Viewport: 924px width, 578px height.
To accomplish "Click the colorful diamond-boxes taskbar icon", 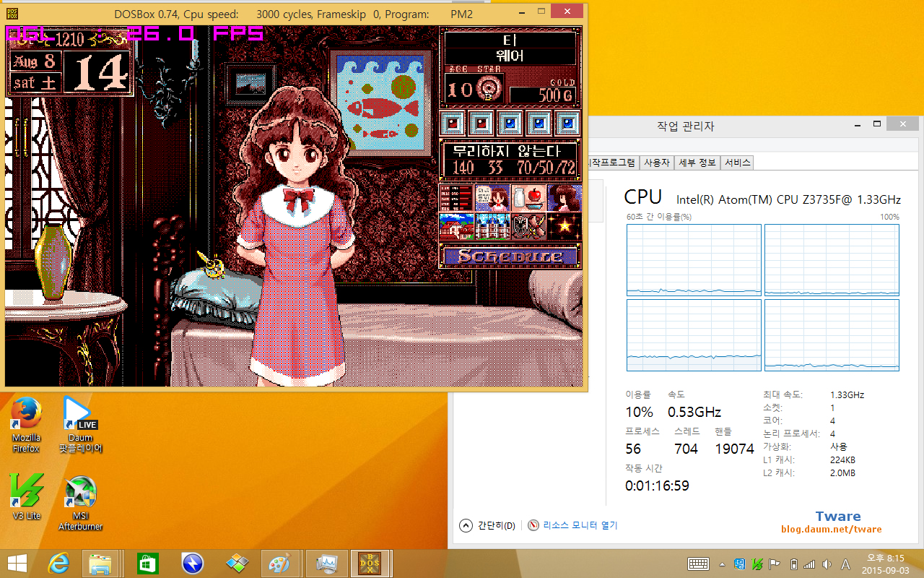I will point(237,563).
